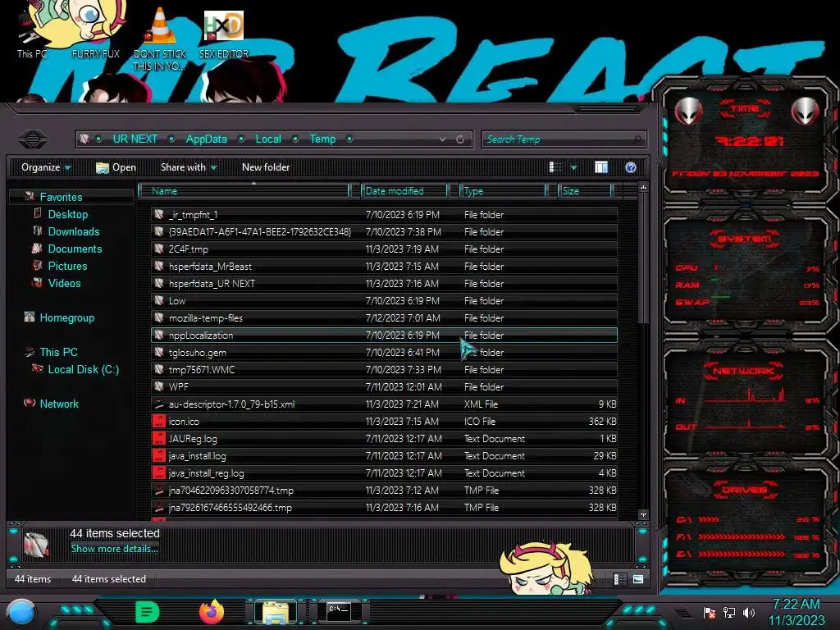
Task: Open the command prompt taskbar button
Action: (x=339, y=612)
